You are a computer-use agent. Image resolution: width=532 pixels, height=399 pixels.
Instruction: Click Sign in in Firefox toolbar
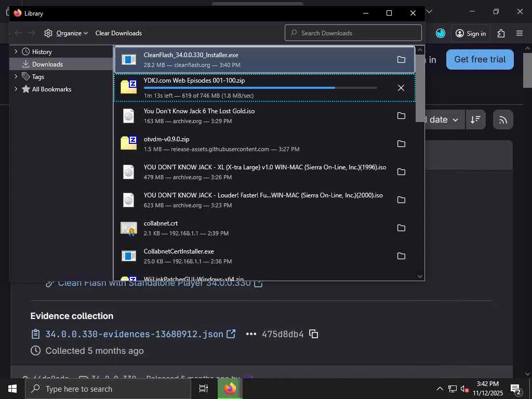pos(471,33)
